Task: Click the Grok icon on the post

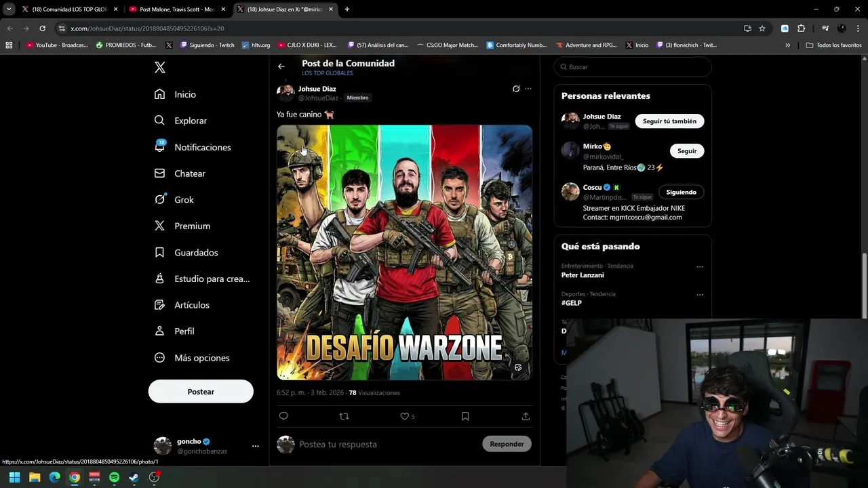Action: click(516, 89)
